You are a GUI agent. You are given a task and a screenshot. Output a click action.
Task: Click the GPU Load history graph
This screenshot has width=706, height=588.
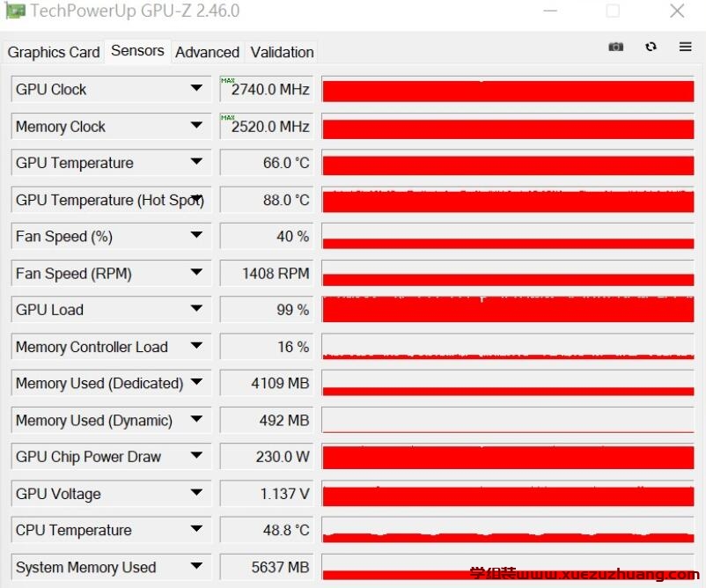point(508,310)
